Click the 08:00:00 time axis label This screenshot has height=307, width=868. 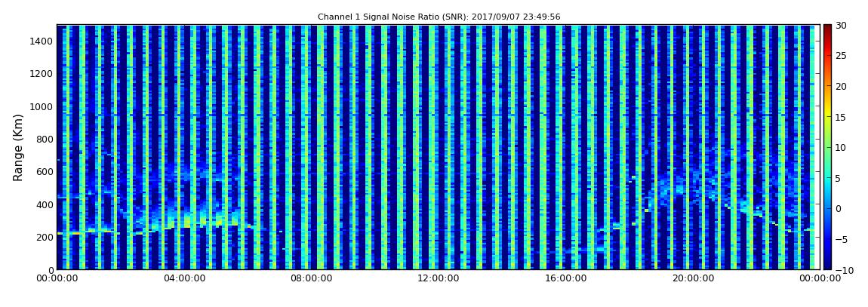pyautogui.click(x=311, y=278)
